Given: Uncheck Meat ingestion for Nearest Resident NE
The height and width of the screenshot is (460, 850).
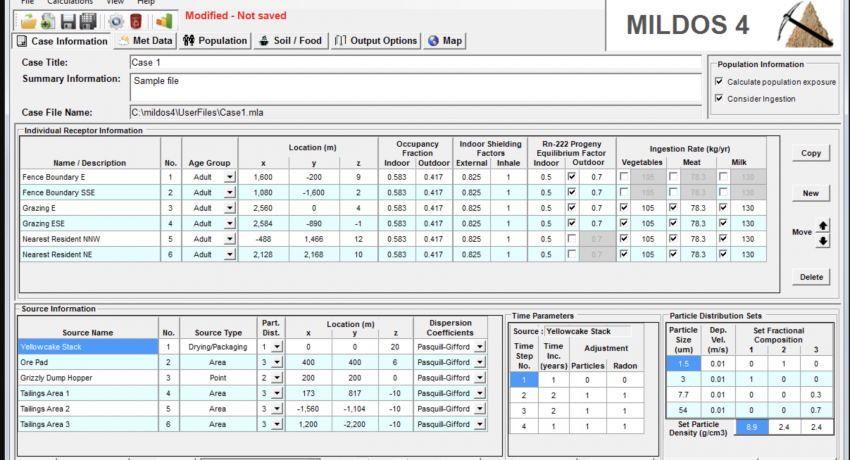Looking at the screenshot, I should click(x=673, y=254).
